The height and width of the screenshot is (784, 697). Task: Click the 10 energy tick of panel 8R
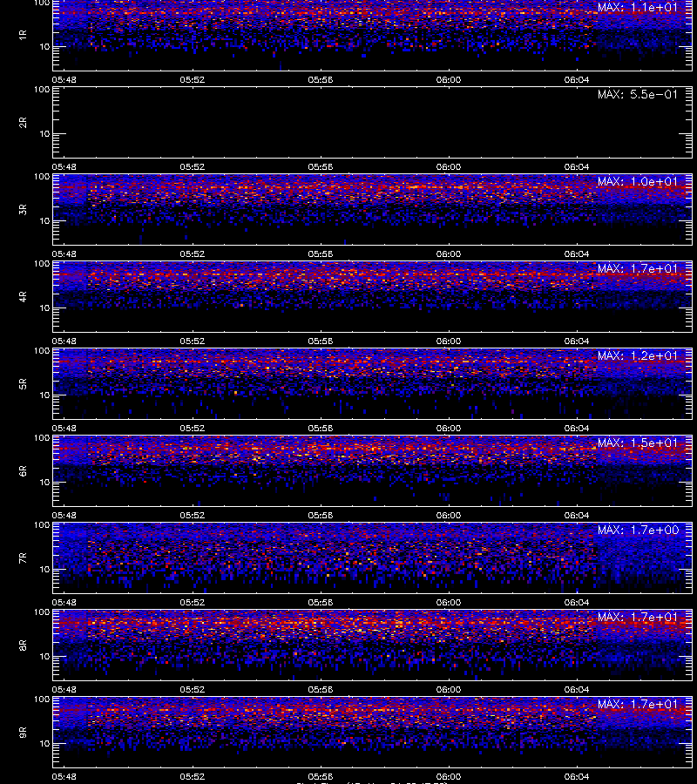[x=44, y=657]
